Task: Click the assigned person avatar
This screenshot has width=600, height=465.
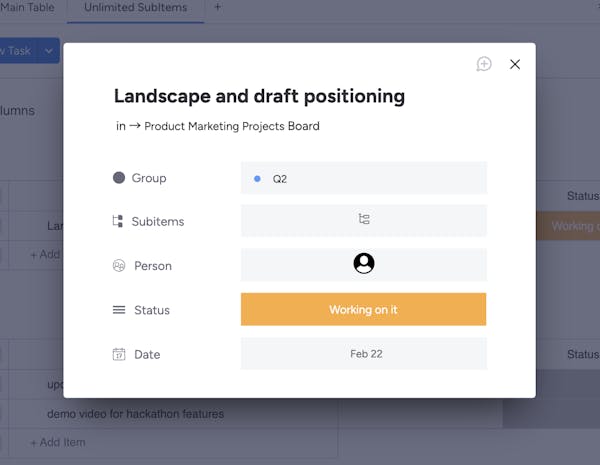Action: 364,263
